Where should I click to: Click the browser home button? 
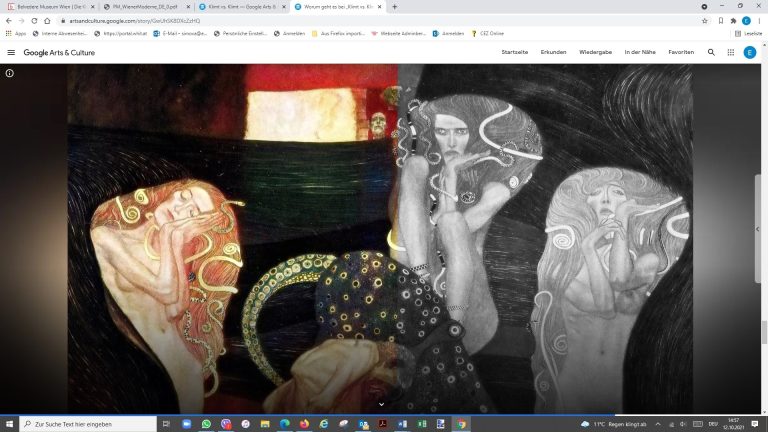47,21
